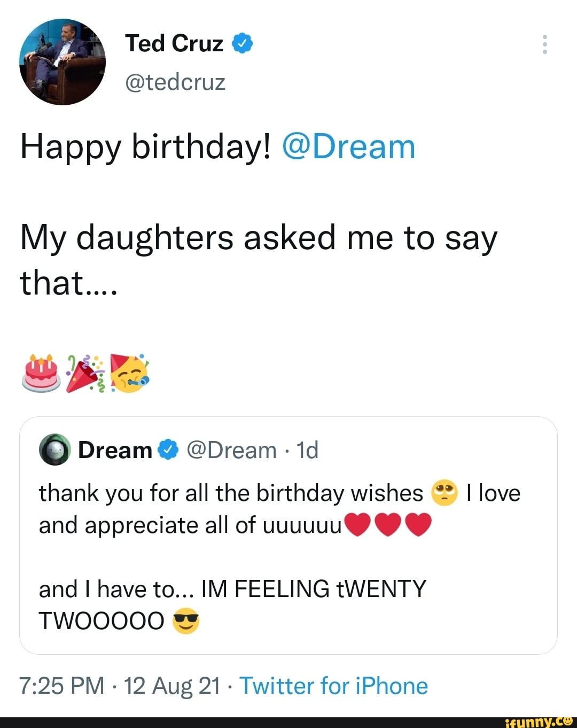The height and width of the screenshot is (728, 577).
Task: Click the @tedcruz handle
Action: click(x=175, y=82)
